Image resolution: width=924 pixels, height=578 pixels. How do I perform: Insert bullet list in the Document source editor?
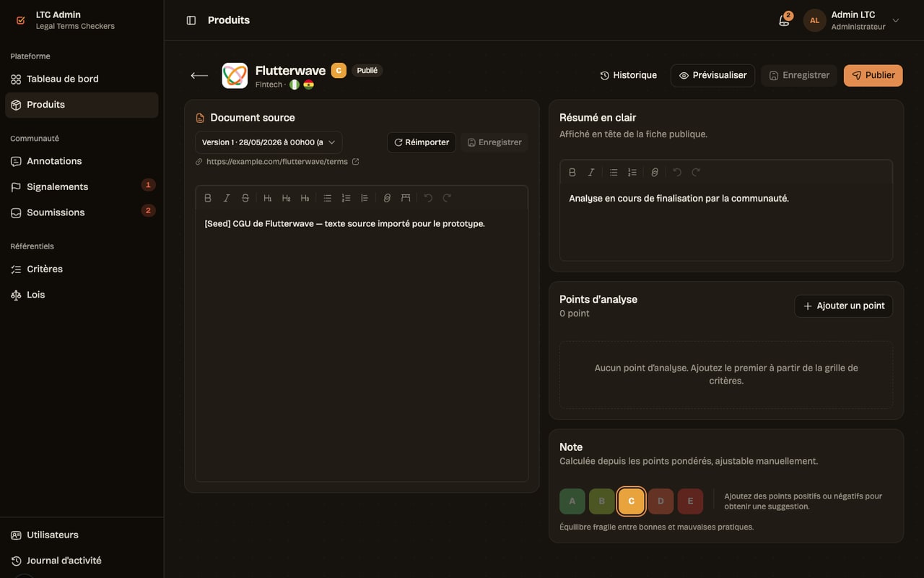click(x=328, y=198)
